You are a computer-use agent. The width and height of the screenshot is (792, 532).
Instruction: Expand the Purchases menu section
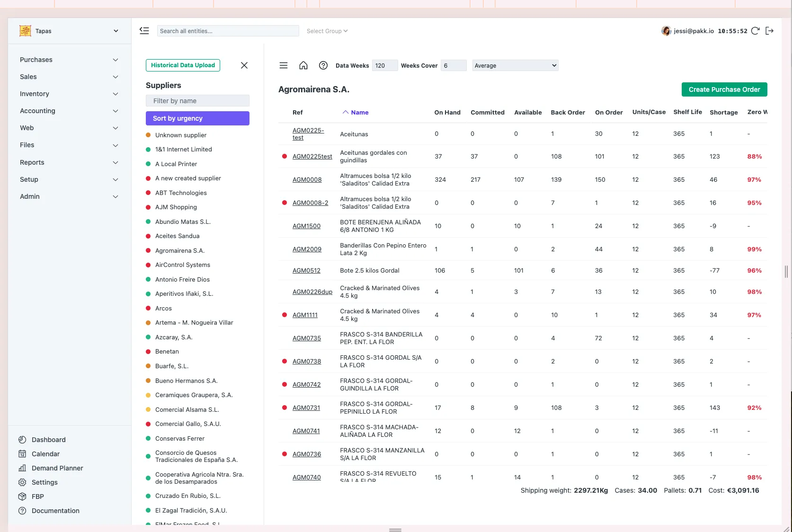(69, 60)
